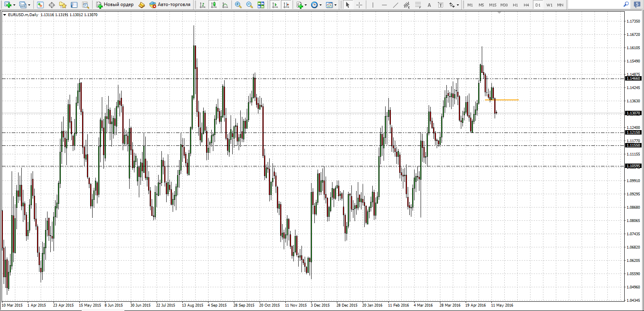Expand the Arrows dropdown arrow
Screen dimensions: 644x311
(458, 5)
